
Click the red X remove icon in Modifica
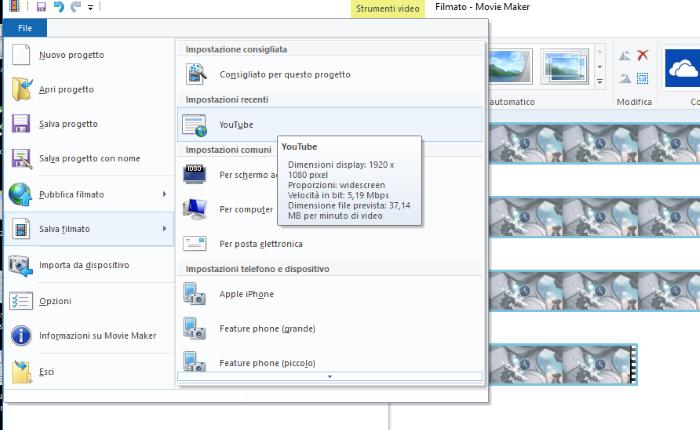643,56
